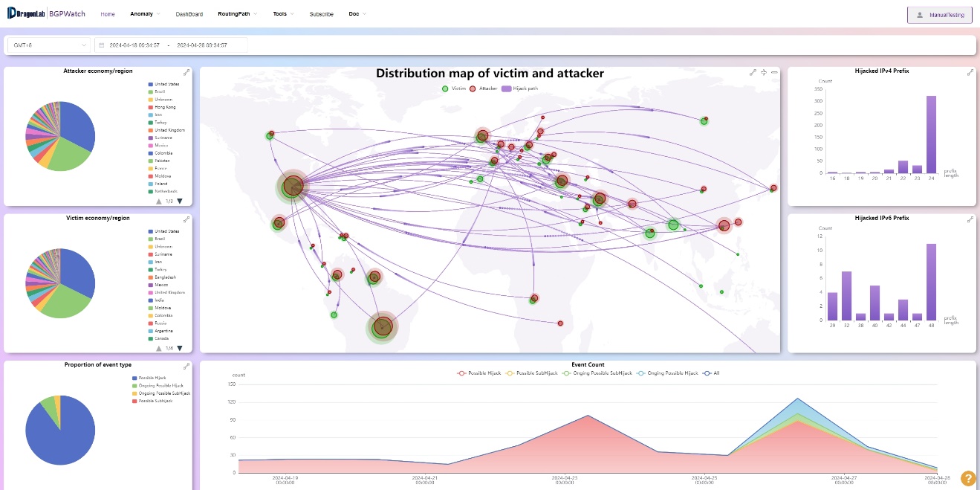
Task: Expand the Victim economy/region chart panel
Action: coord(186,219)
